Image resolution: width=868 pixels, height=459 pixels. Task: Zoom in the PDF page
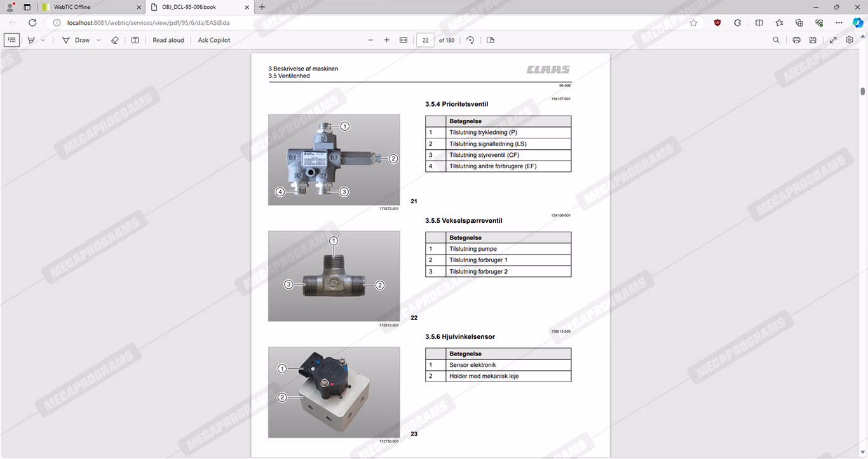386,40
